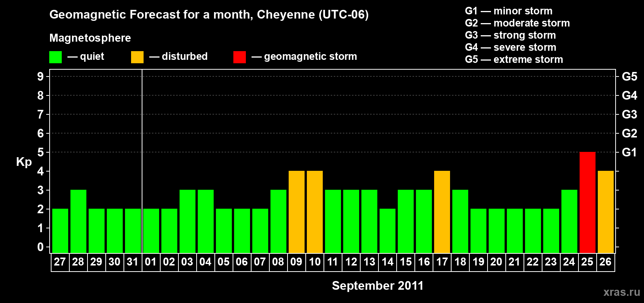
Task: Select the green bar for day 24
Action: point(569,222)
